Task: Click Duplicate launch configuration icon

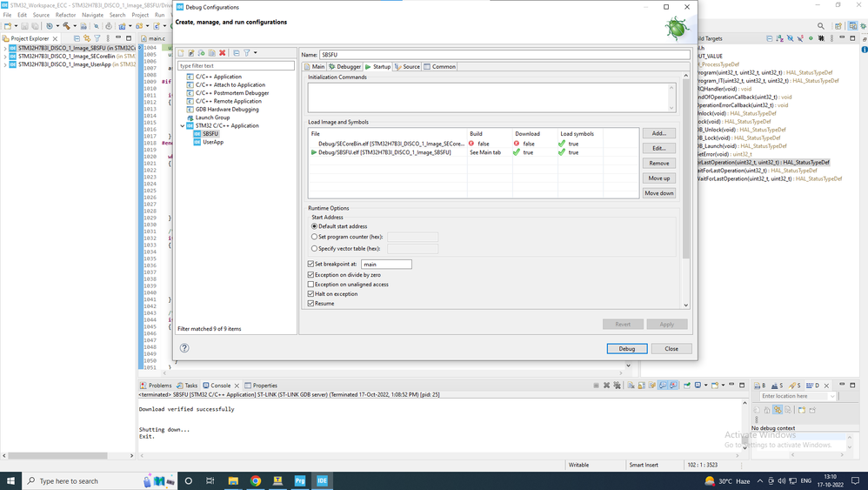Action: 212,53
